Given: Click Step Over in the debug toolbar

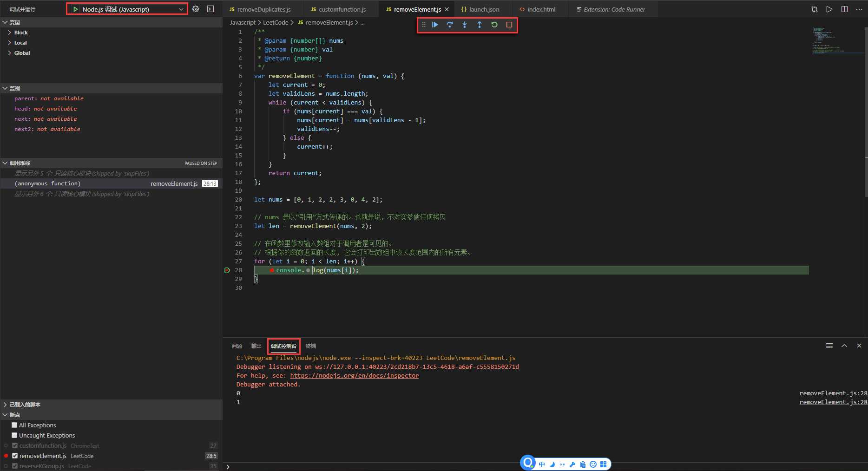Looking at the screenshot, I should point(450,25).
